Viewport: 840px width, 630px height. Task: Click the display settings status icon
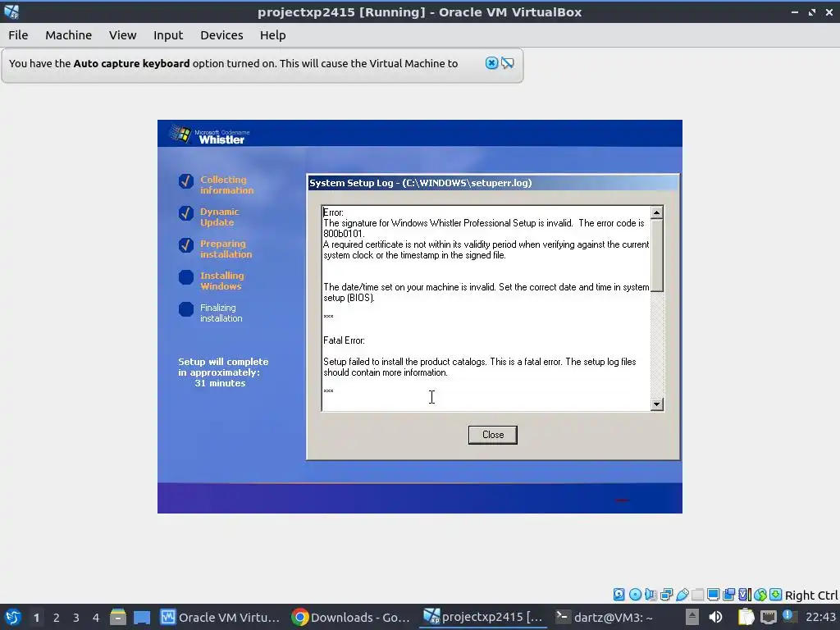[713, 594]
